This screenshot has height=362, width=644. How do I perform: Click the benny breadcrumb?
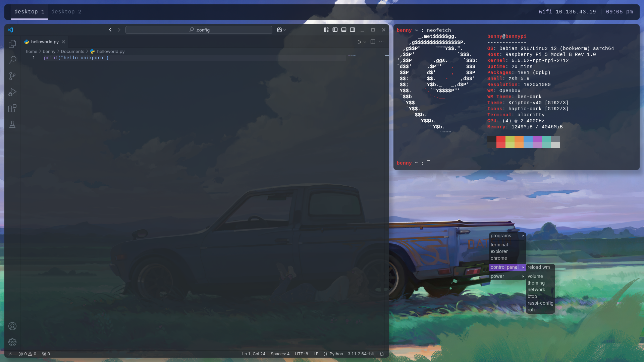pos(49,51)
